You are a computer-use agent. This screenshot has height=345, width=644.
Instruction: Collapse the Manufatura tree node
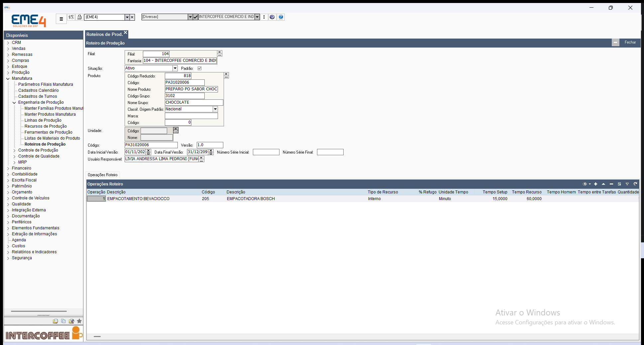(8, 78)
